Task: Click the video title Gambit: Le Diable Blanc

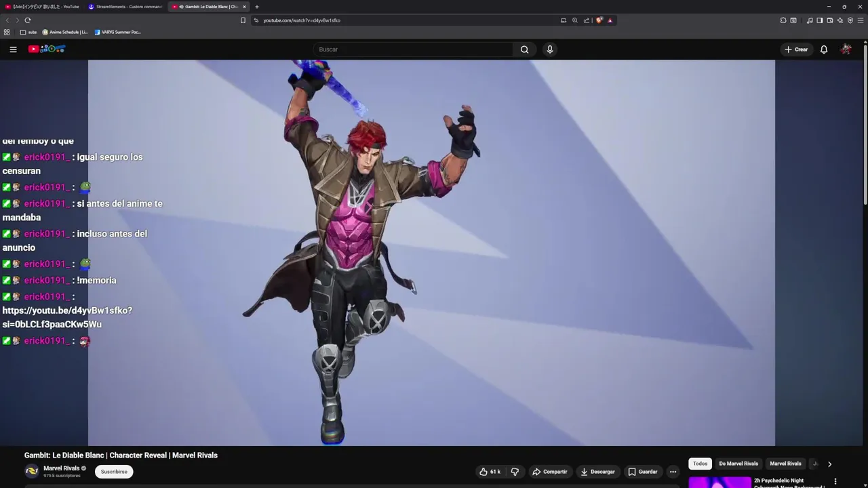Action: pyautogui.click(x=121, y=455)
